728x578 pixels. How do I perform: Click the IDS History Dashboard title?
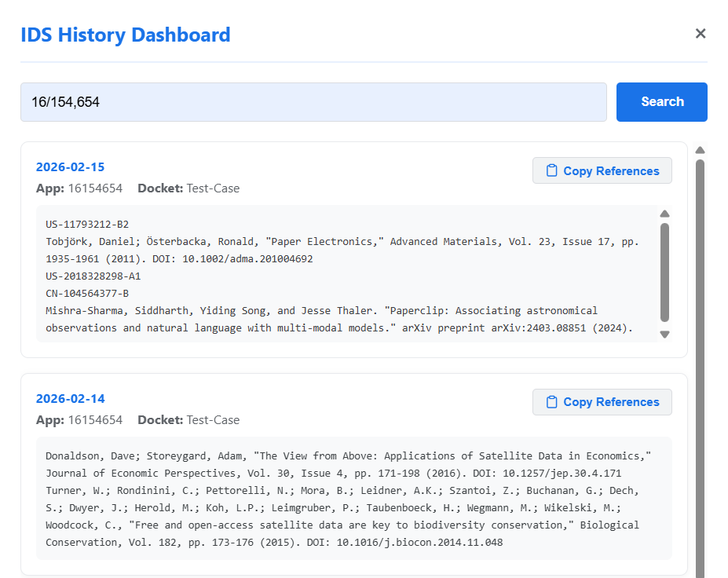pos(126,35)
